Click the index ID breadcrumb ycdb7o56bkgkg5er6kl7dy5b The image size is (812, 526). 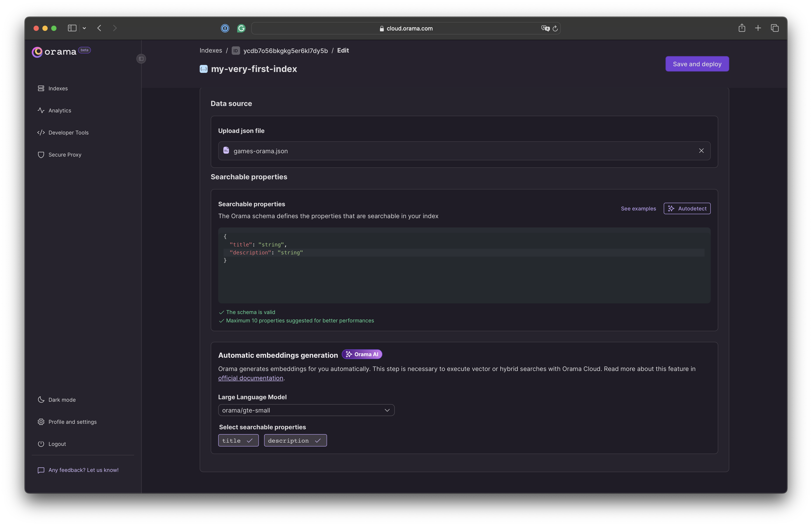[x=286, y=51]
